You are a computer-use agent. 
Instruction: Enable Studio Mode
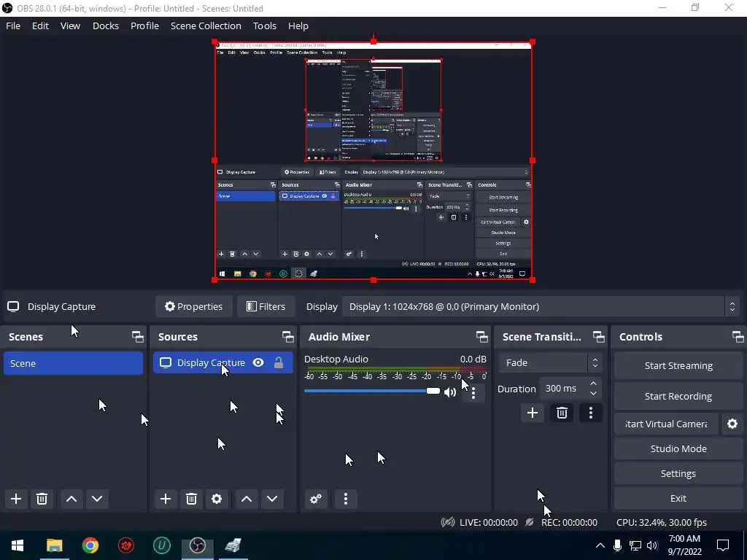point(678,448)
